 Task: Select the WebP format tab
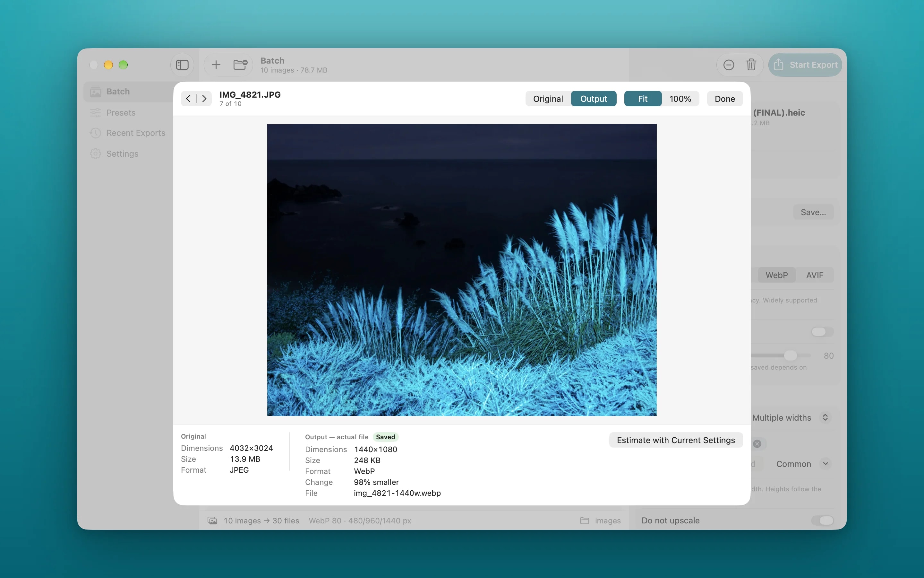click(x=776, y=275)
